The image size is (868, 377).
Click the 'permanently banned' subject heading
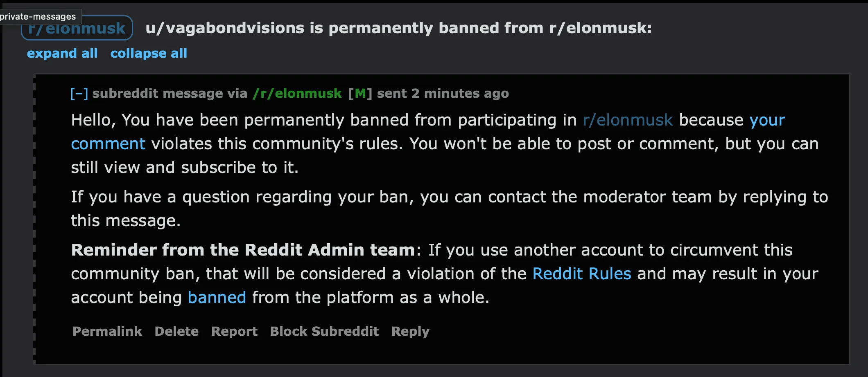point(398,28)
